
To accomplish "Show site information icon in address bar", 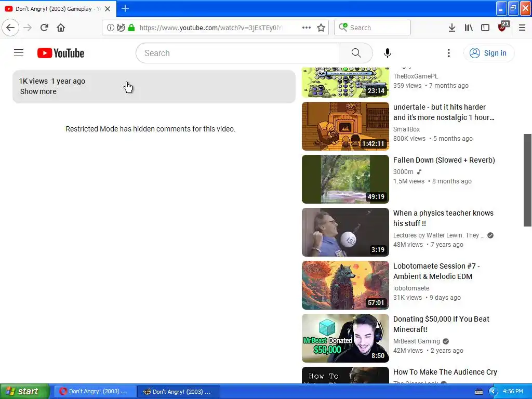I will (x=110, y=28).
